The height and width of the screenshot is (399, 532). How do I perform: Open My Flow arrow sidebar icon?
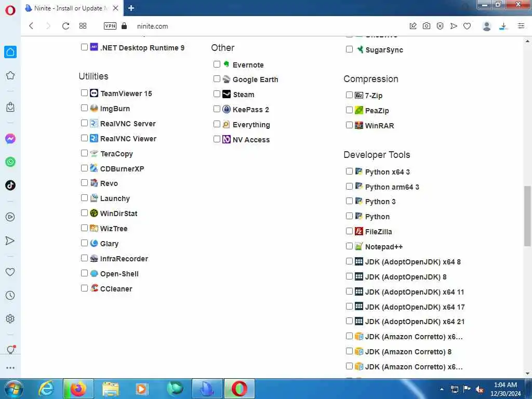tap(10, 241)
